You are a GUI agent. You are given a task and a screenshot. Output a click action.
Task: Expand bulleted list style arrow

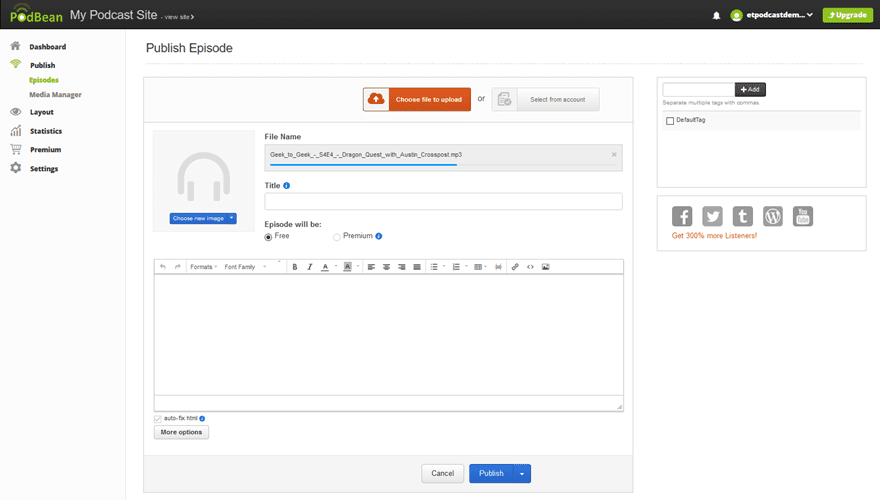point(444,267)
